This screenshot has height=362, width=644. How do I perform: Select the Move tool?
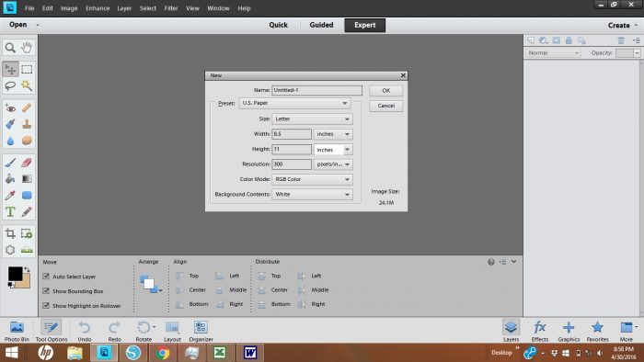pyautogui.click(x=10, y=69)
